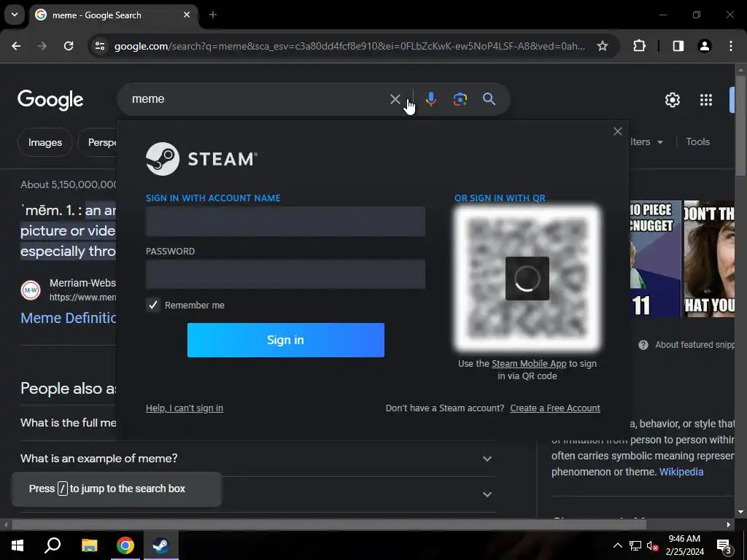Switch to Steam in the taskbar

tap(160, 545)
